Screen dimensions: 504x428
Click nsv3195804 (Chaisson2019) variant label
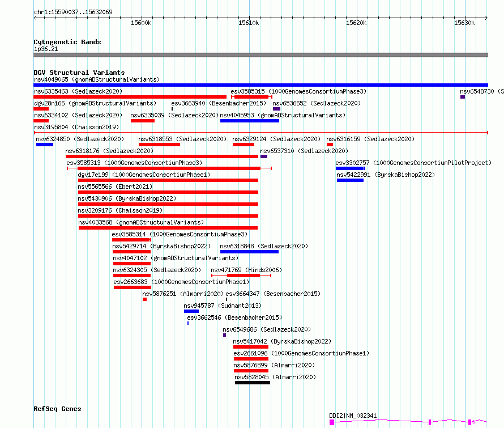76,127
